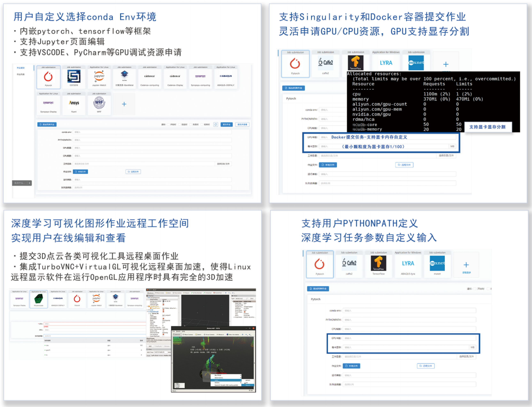Check the 结束时 notification checkbox

coord(202,125)
